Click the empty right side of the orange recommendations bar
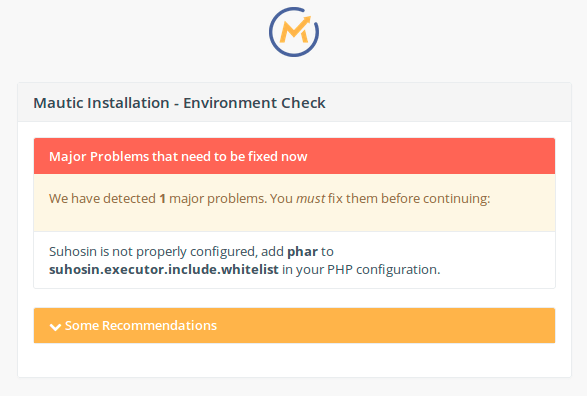 [386, 325]
